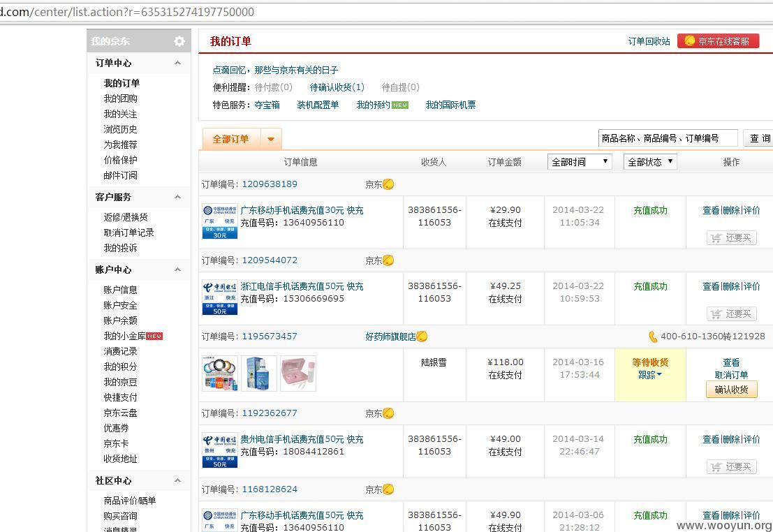Screen dimensions: 773x532
Task: Open order number 1195673457 link
Action: click(x=270, y=337)
